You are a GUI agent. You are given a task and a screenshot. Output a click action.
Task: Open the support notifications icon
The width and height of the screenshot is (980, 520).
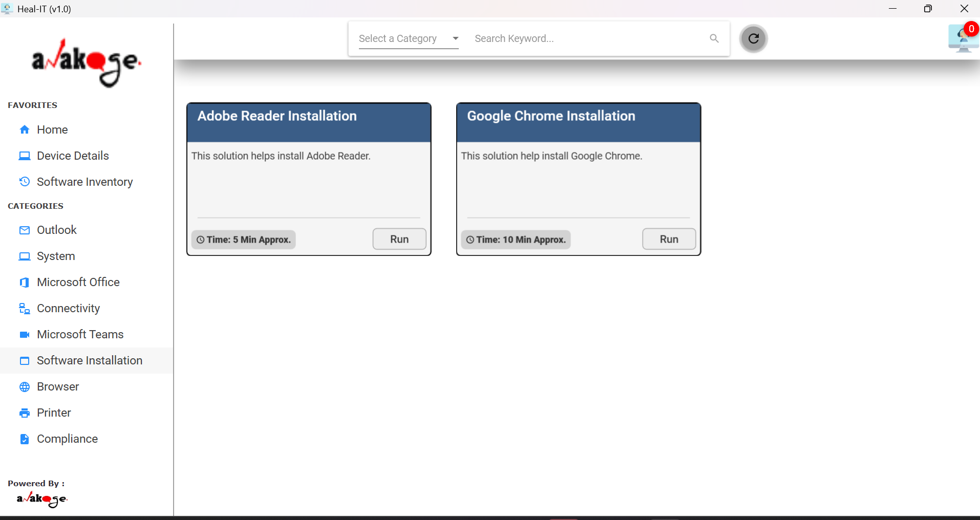963,39
